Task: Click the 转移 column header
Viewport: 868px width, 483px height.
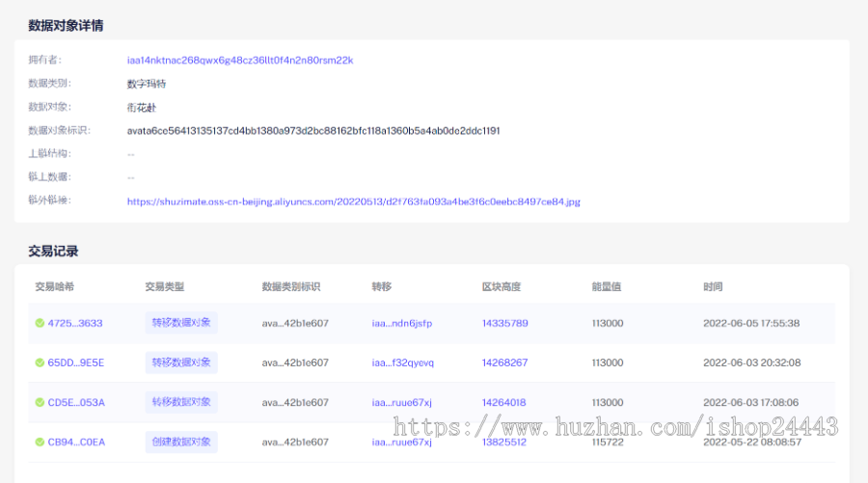Action: coord(382,286)
